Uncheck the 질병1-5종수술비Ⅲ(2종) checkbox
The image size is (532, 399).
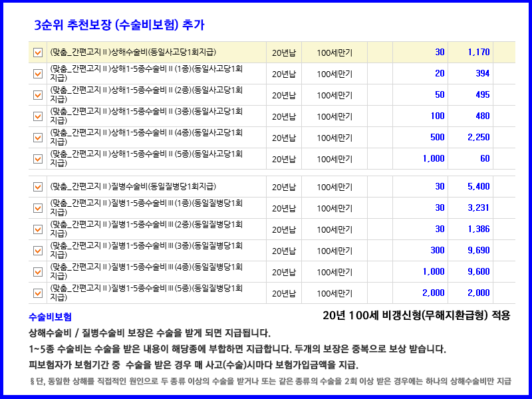(x=38, y=227)
